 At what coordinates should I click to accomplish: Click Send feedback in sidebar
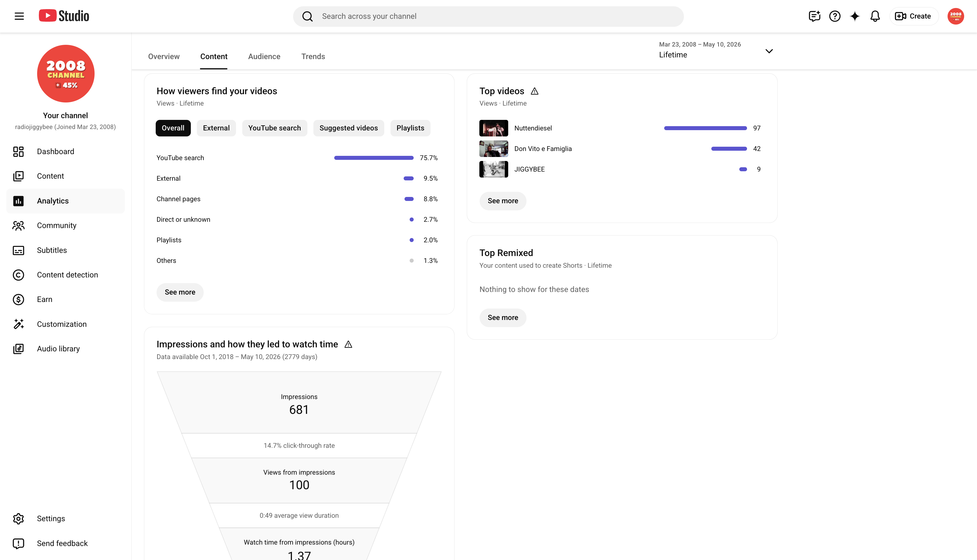[x=65, y=543]
